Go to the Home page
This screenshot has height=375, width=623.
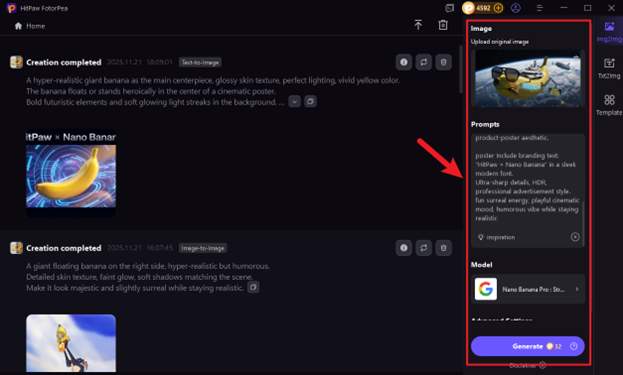pos(30,26)
